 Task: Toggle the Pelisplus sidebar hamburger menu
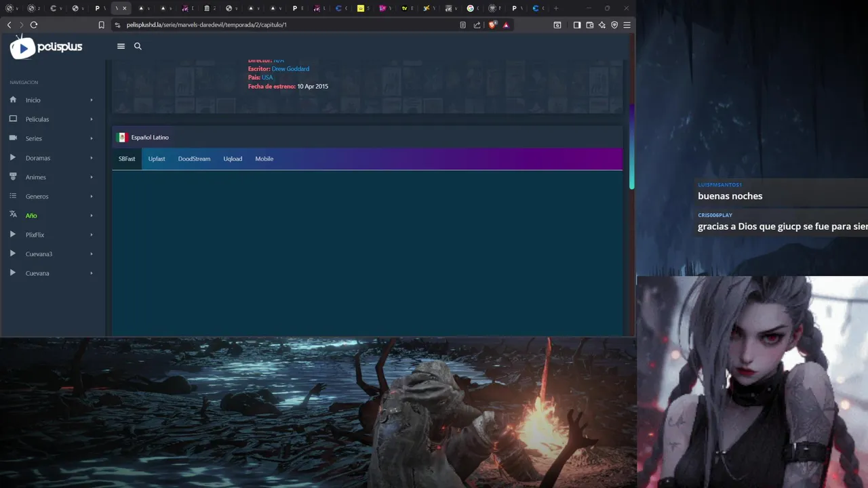click(121, 46)
